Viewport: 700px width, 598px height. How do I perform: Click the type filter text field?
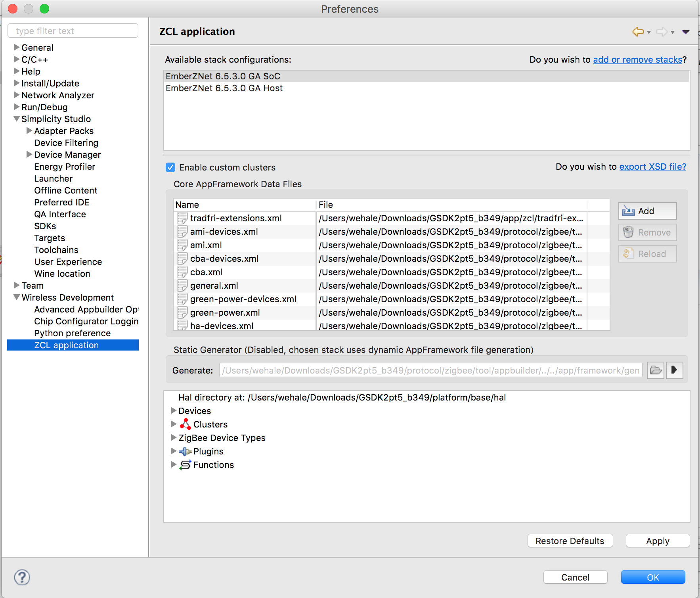[x=73, y=31]
